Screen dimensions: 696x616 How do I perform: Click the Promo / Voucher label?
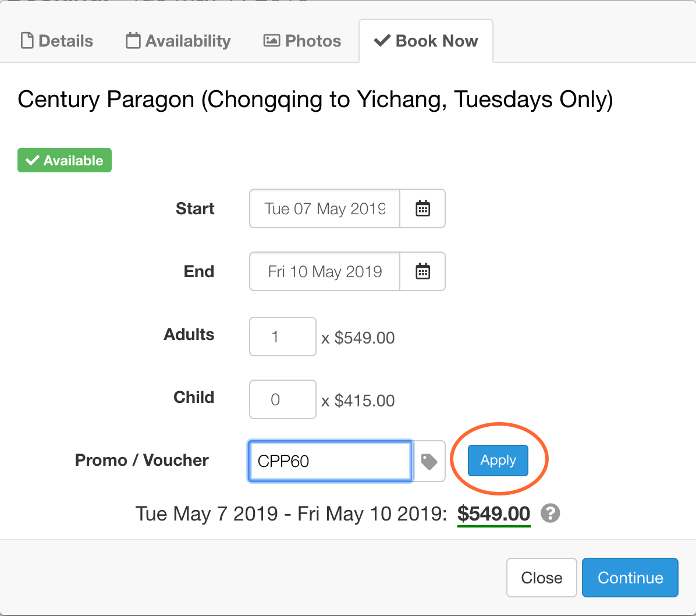[142, 460]
